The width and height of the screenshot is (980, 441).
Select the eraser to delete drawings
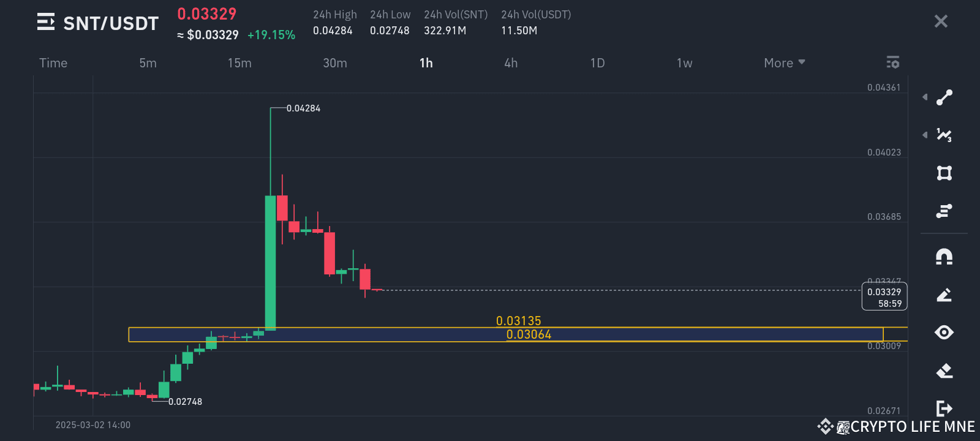[x=944, y=371]
